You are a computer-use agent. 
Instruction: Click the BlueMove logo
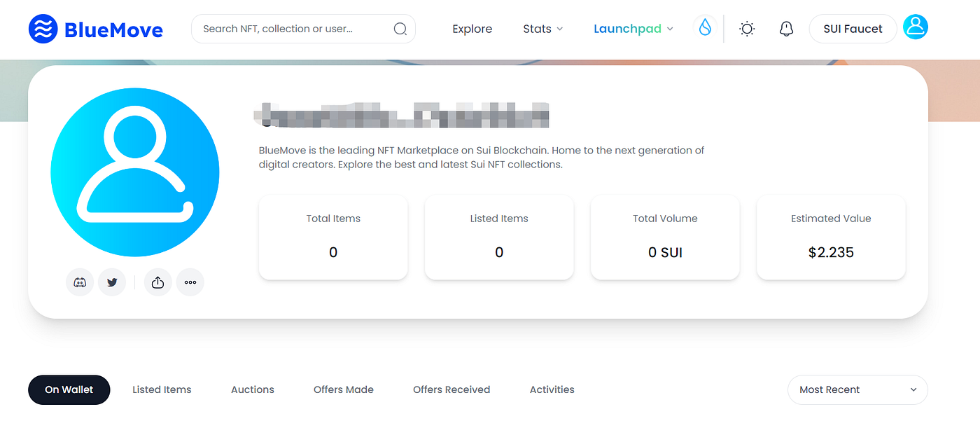click(96, 29)
